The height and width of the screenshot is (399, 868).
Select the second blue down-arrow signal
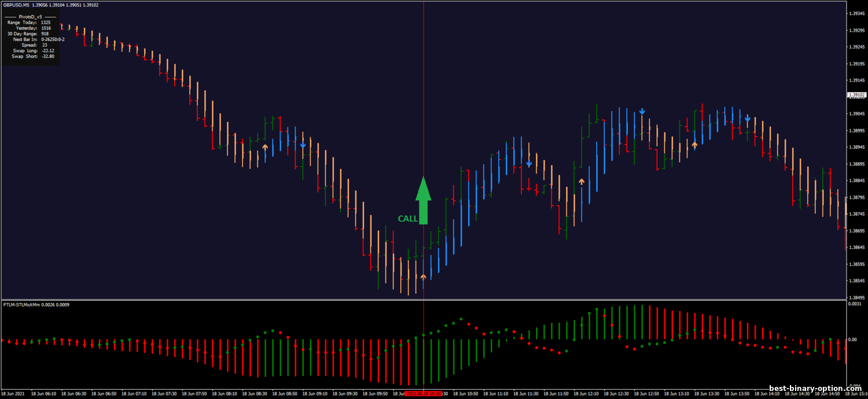(x=529, y=164)
